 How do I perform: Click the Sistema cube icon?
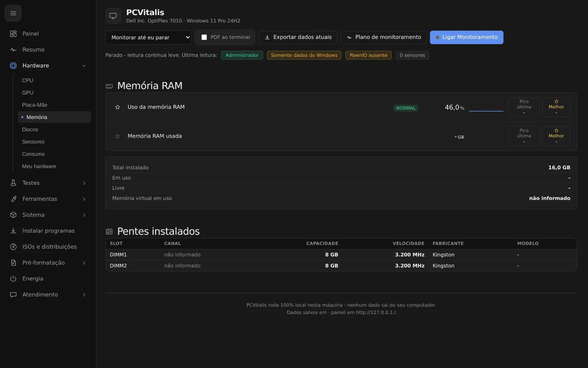[13, 215]
